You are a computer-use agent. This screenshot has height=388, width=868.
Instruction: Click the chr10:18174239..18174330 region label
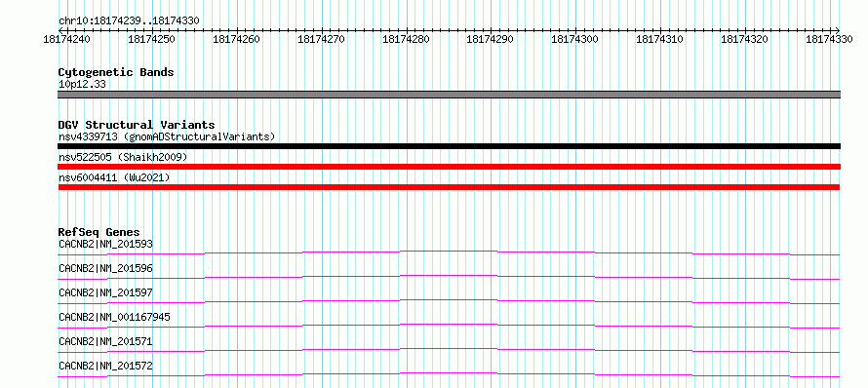[x=129, y=21]
